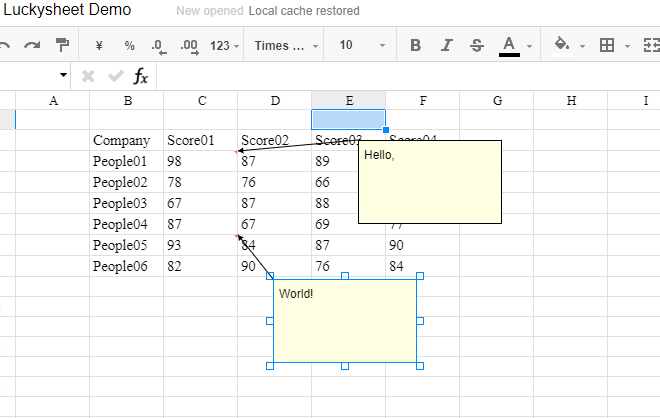Decrease decimal places
This screenshot has width=660, height=418.
pos(159,46)
